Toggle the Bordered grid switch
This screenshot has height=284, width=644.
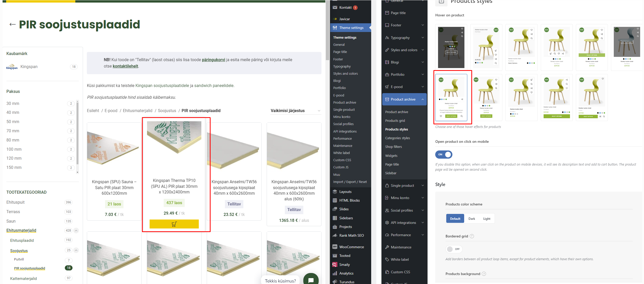(x=454, y=249)
